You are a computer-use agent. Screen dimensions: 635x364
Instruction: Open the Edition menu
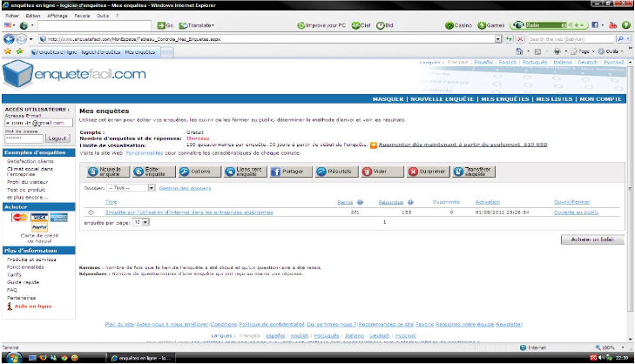point(33,16)
